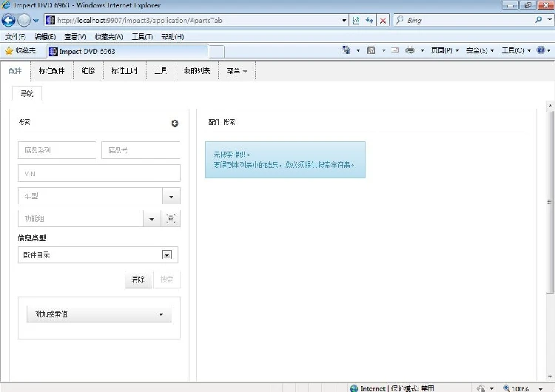
Task: Toggle the Compatibility View icon in address bar
Action: point(356,20)
